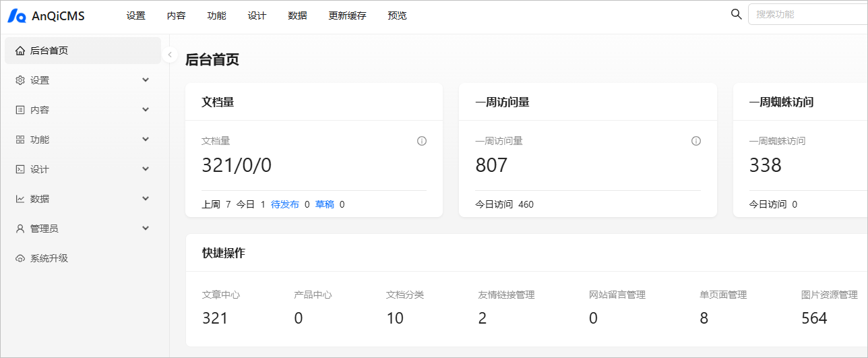Click the 草稿 link
This screenshot has height=358, width=868.
pos(325,204)
